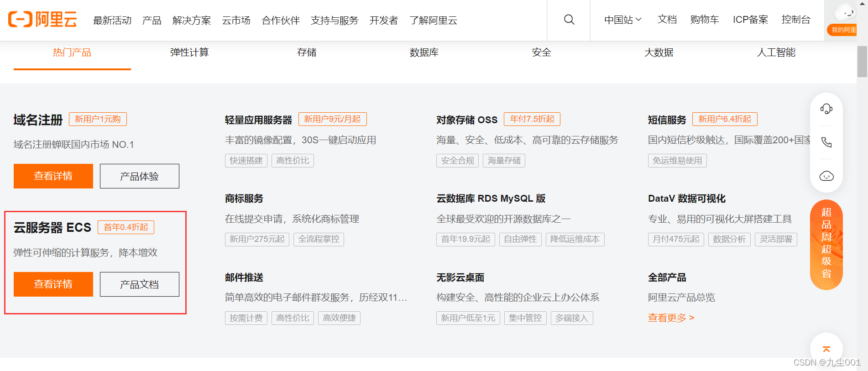Screen dimensions: 868x371
Task: Open 云数据库 RDS MySQL 版 link
Action: click(x=491, y=199)
